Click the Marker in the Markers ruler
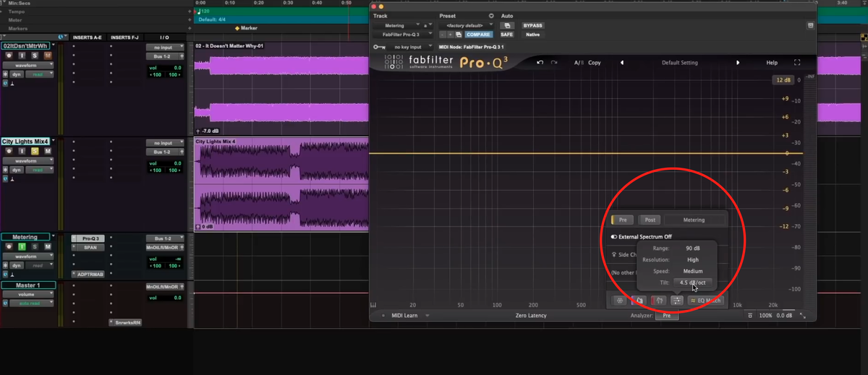 click(x=246, y=27)
